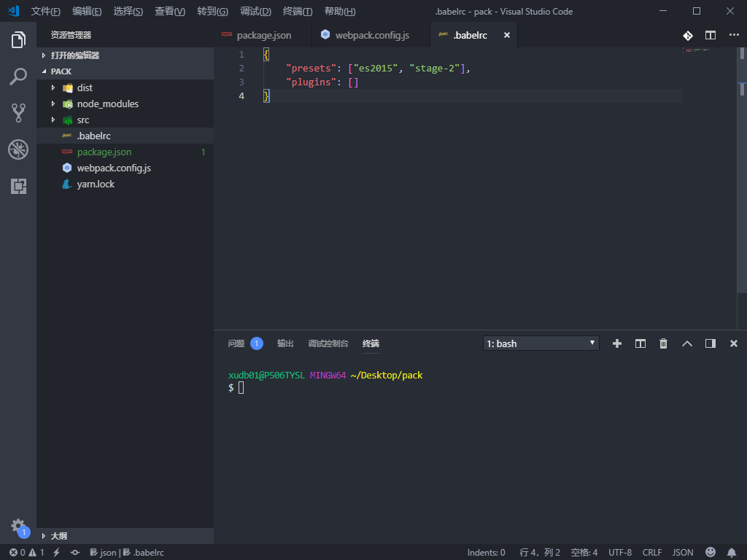Open the Debug view in activity bar

(x=18, y=149)
